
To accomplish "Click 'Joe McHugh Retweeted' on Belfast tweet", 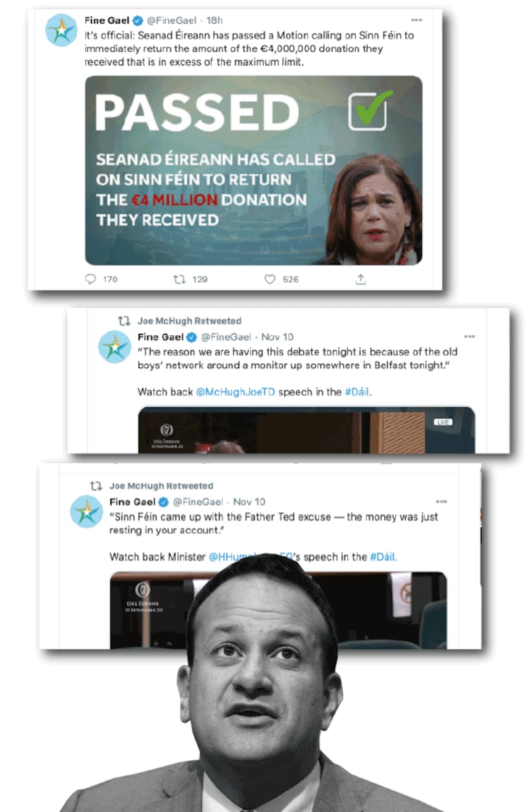I will [x=189, y=321].
